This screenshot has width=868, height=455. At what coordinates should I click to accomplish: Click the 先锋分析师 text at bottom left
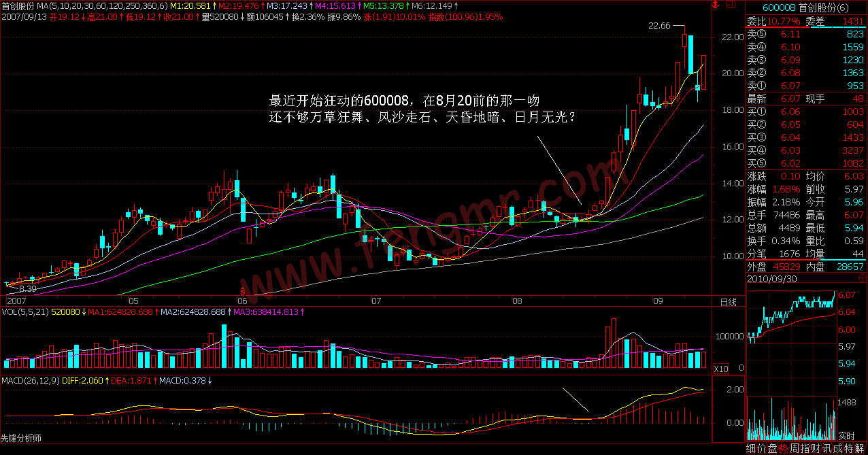tap(21, 438)
